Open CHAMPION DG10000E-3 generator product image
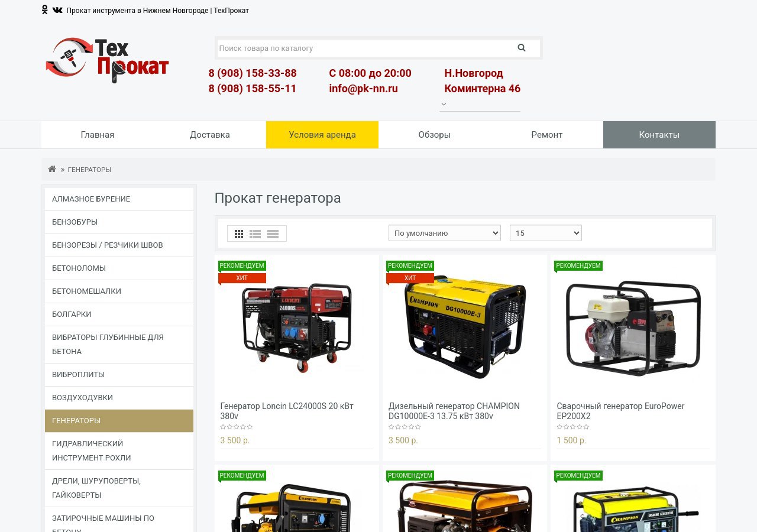The width and height of the screenshot is (757, 532). pos(465,327)
